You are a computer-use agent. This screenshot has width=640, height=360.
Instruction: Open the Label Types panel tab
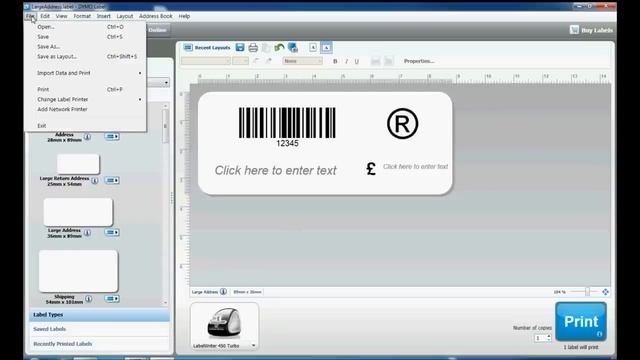click(x=100, y=315)
